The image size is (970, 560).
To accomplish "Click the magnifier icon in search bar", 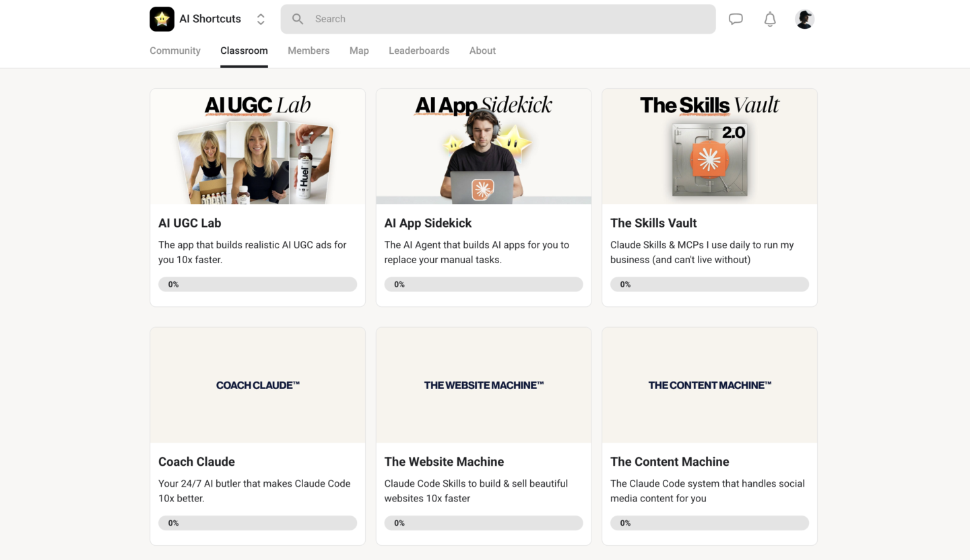I will [297, 19].
